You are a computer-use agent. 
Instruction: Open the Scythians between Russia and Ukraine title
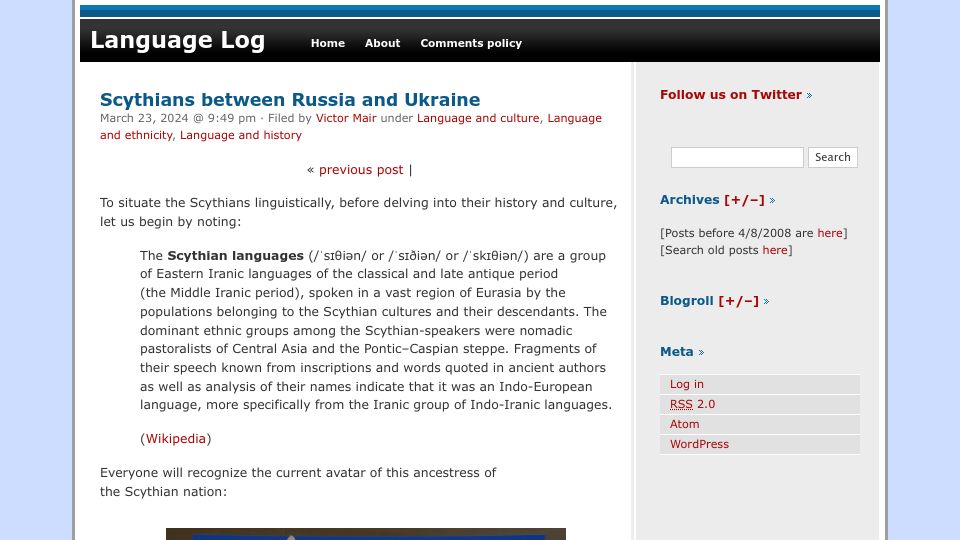(290, 99)
